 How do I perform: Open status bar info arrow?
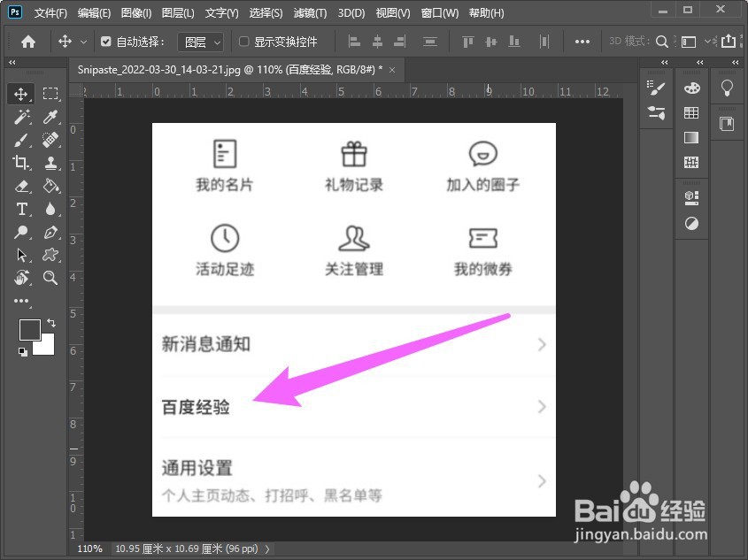pos(267,549)
